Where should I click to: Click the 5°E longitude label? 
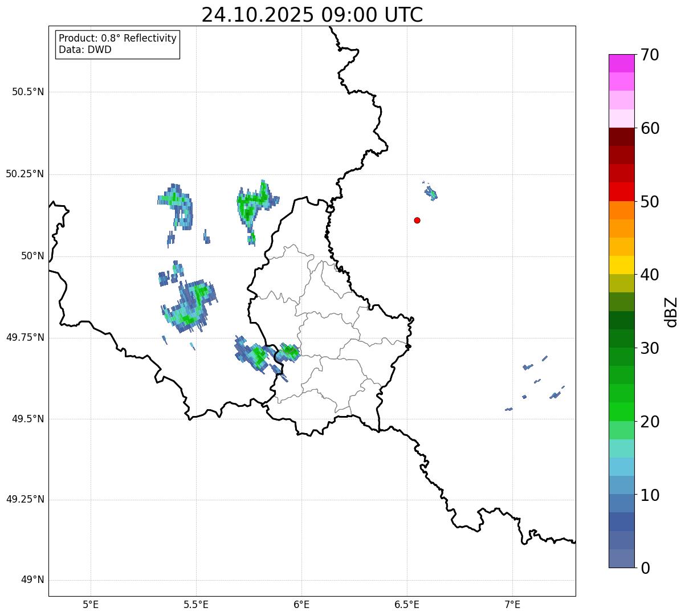[x=91, y=605]
